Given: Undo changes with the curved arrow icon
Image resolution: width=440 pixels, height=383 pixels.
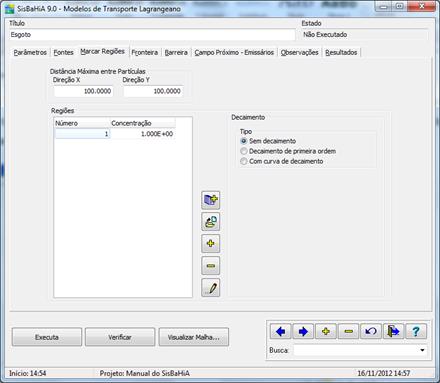Looking at the screenshot, I should [371, 331].
